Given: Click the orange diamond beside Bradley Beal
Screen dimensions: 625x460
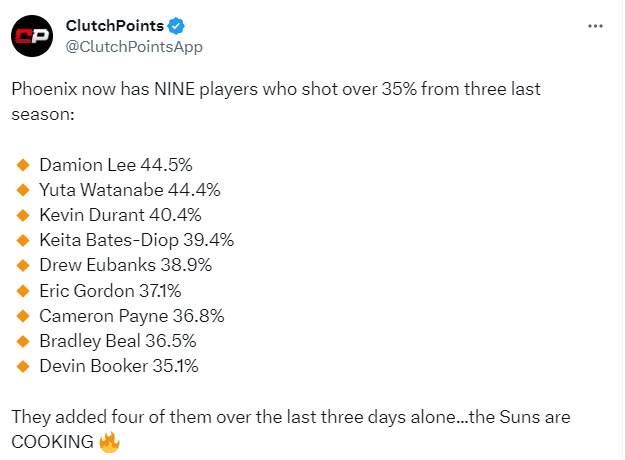Looking at the screenshot, I should pos(23,341).
